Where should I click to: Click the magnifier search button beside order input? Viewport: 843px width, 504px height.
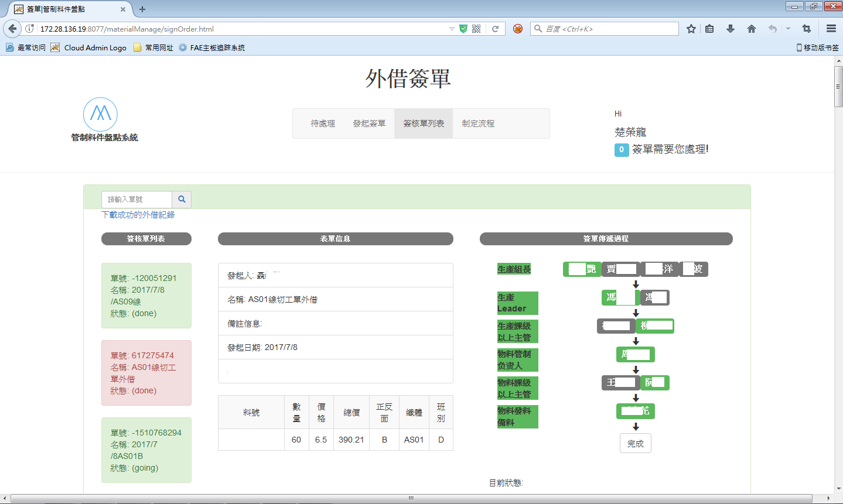(182, 200)
